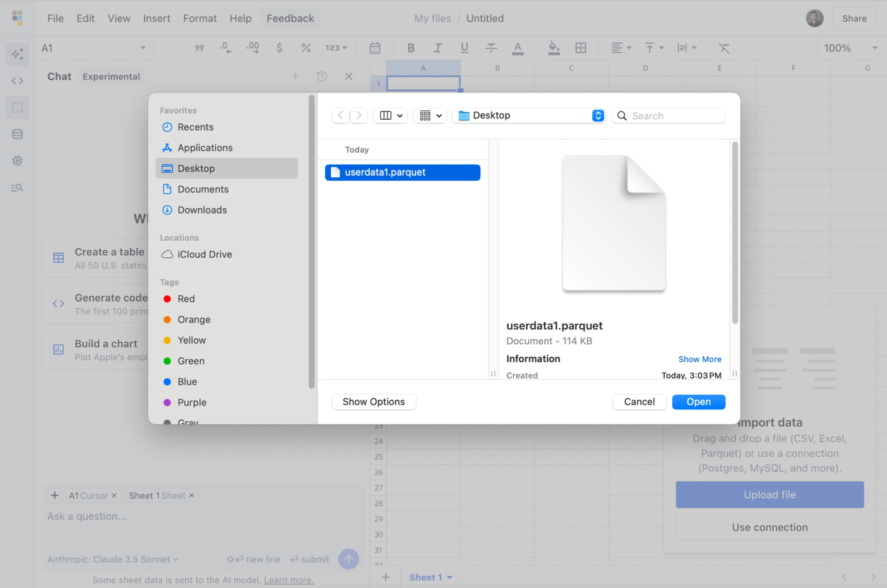The height and width of the screenshot is (588, 887).
Task: Apply fill color using the paint bucket icon
Action: pos(552,48)
